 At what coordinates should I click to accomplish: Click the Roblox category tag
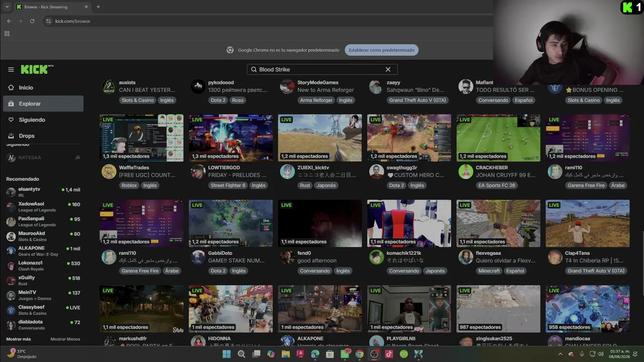point(129,186)
